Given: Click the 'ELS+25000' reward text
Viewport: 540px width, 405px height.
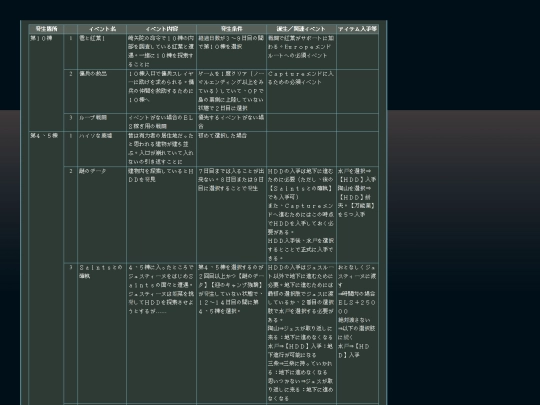Looking at the screenshot, I should [357, 307].
